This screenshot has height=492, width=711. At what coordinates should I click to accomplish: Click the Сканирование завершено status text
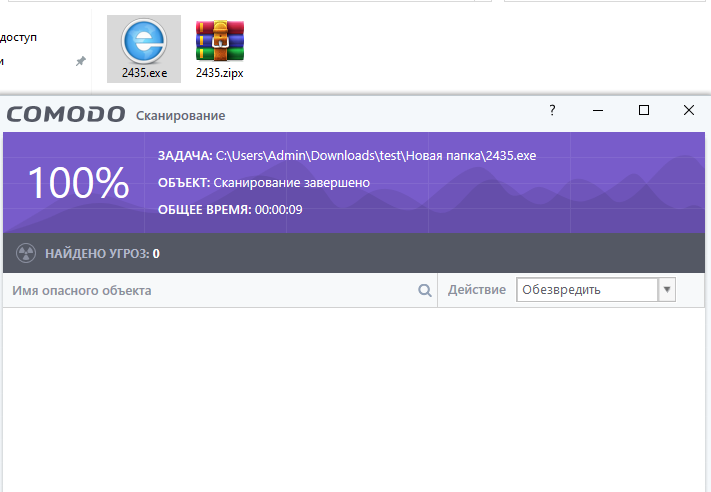[x=292, y=183]
